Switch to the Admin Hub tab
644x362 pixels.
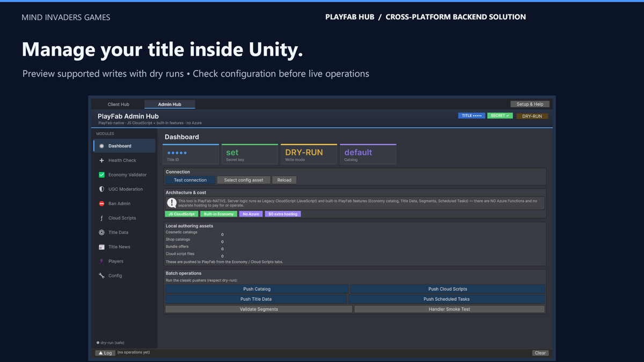pyautogui.click(x=170, y=104)
